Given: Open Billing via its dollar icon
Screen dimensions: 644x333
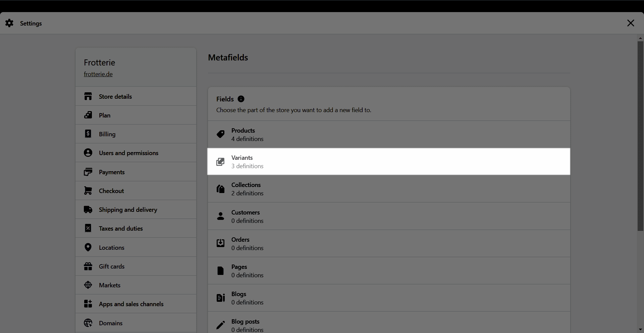Looking at the screenshot, I should point(88,134).
